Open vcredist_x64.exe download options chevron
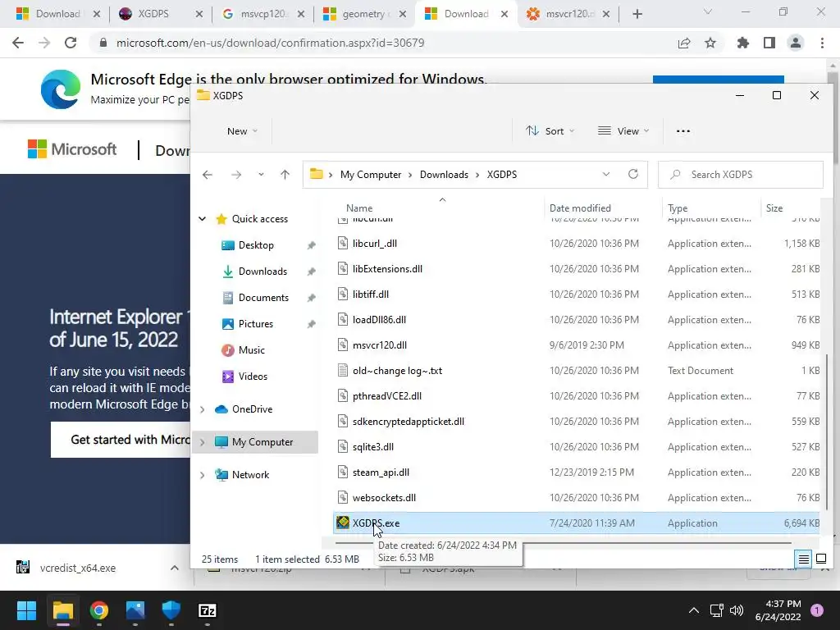Screen dimensions: 840x630 click(x=175, y=568)
